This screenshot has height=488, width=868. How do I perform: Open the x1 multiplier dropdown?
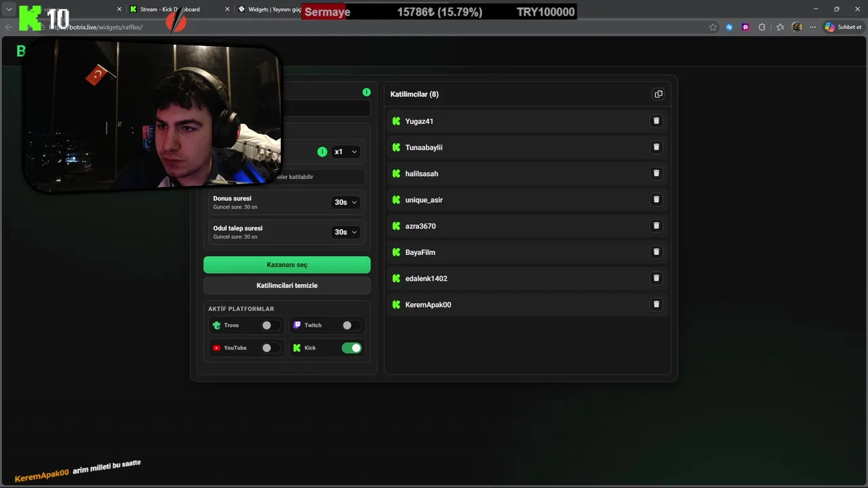(x=345, y=152)
